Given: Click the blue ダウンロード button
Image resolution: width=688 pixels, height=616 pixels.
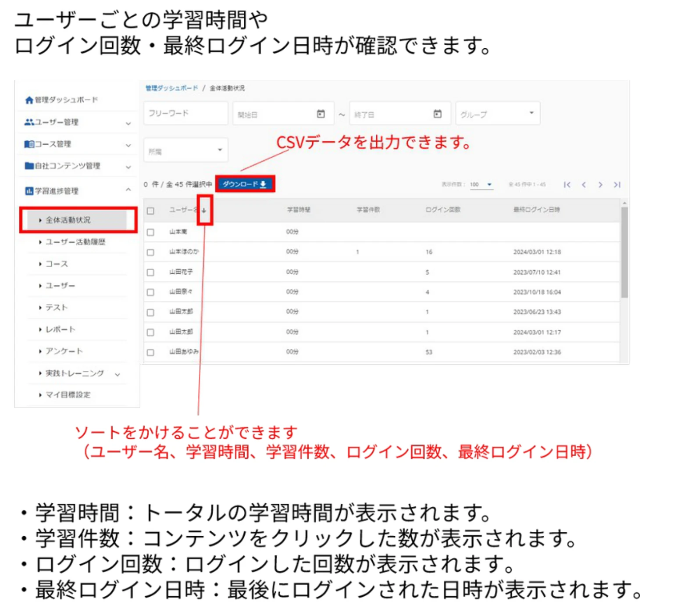Looking at the screenshot, I should [245, 184].
